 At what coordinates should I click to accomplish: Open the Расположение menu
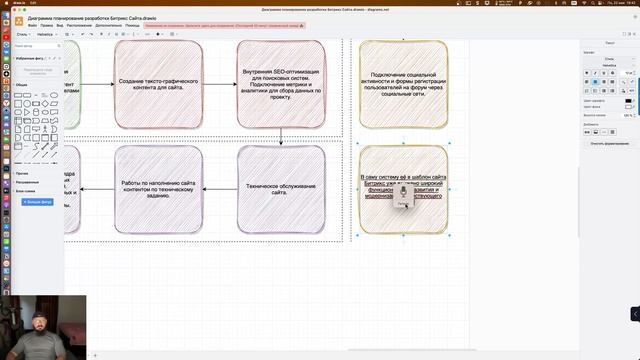[79, 26]
